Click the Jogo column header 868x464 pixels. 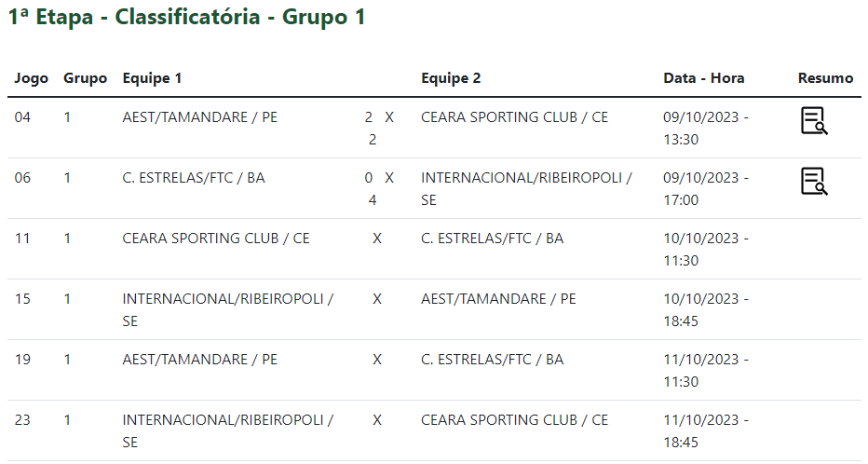pyautogui.click(x=31, y=78)
